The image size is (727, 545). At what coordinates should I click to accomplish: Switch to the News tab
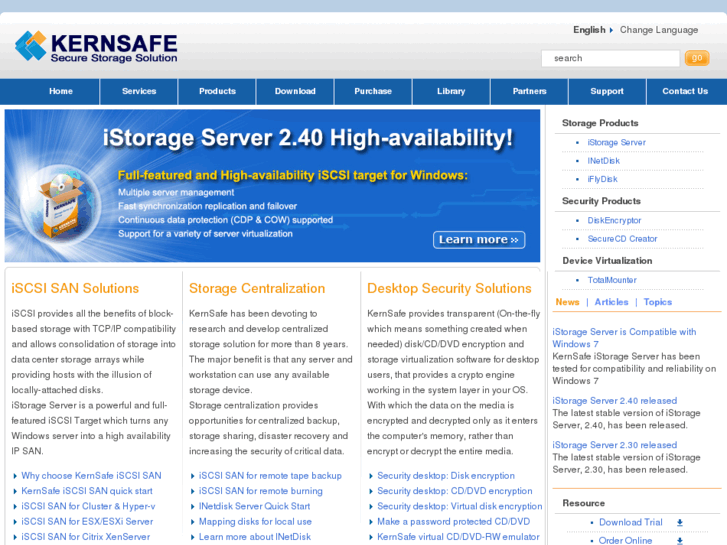(x=568, y=302)
